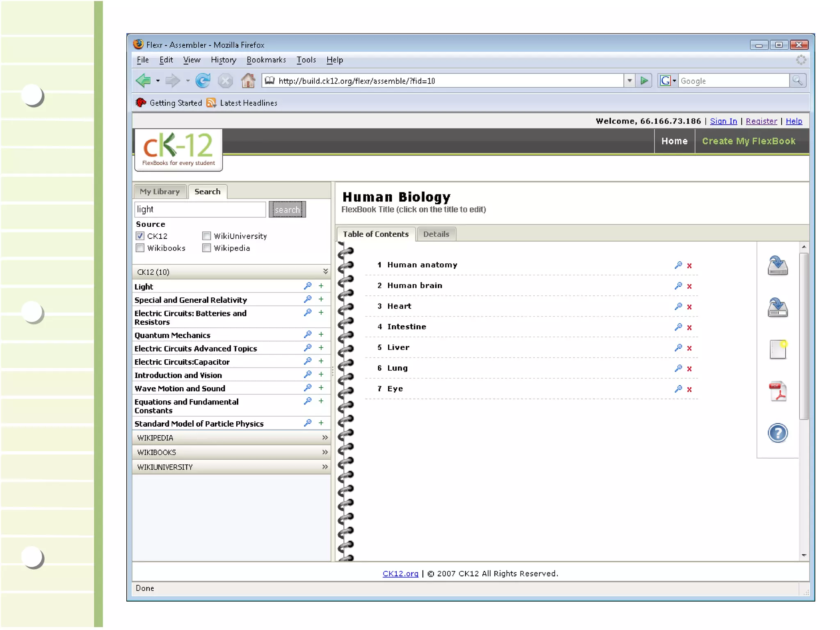
Task: Click the blue help question mark icon
Action: click(778, 433)
